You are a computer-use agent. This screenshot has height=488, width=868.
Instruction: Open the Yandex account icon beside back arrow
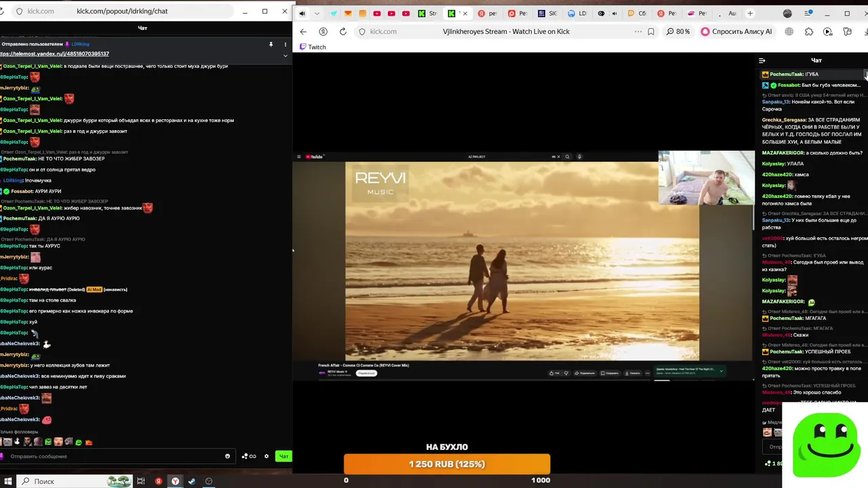[323, 31]
